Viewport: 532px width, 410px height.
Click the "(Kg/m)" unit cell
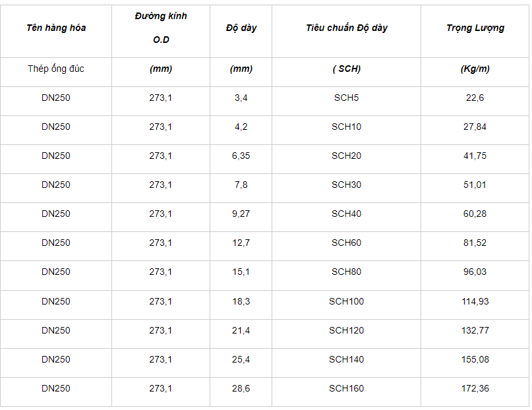point(475,69)
